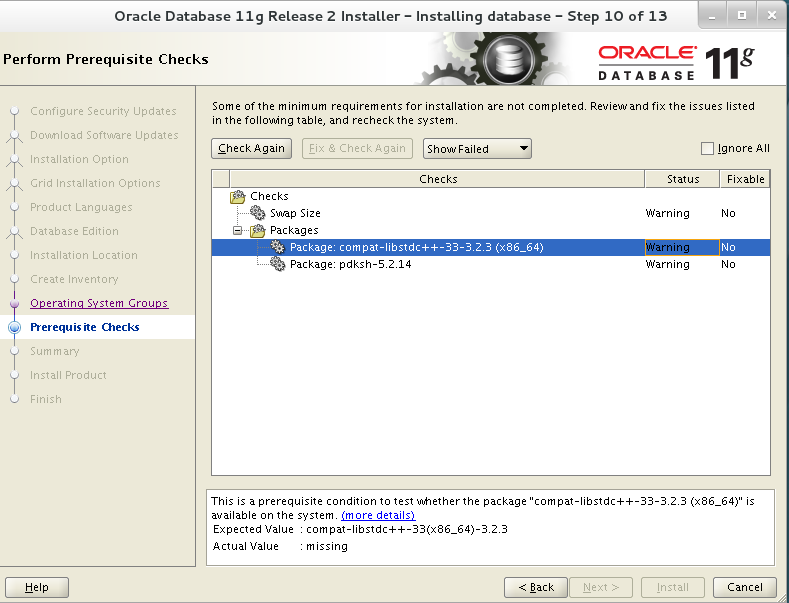Click the Installation Option step

79,159
